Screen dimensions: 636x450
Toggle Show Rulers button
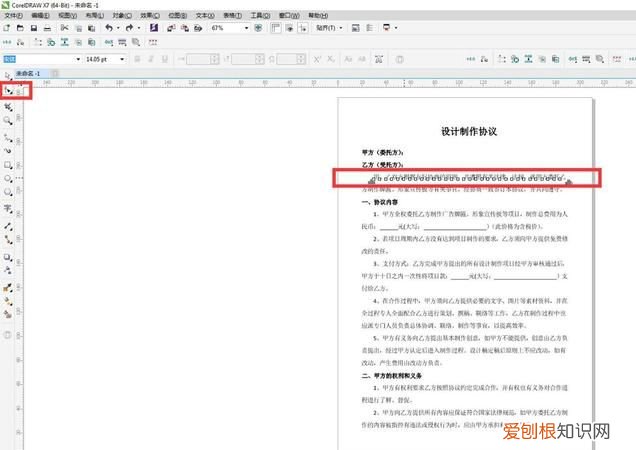276,28
